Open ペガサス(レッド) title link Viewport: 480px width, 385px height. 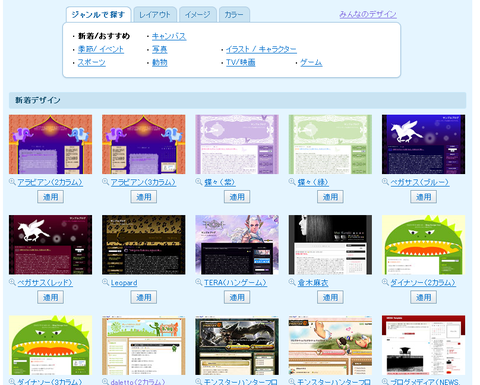[45, 283]
